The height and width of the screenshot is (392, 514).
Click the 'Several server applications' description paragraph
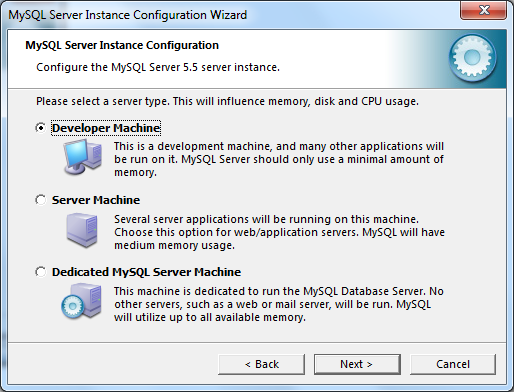pyautogui.click(x=279, y=232)
